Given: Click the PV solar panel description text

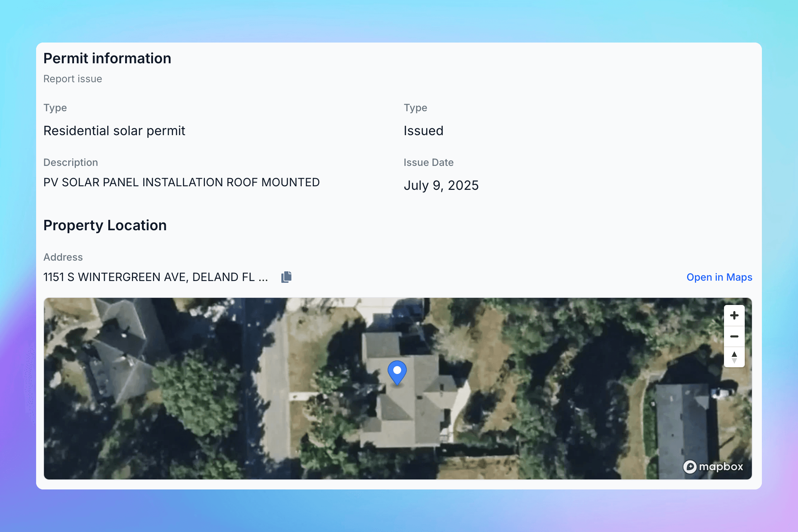Looking at the screenshot, I should [x=181, y=182].
